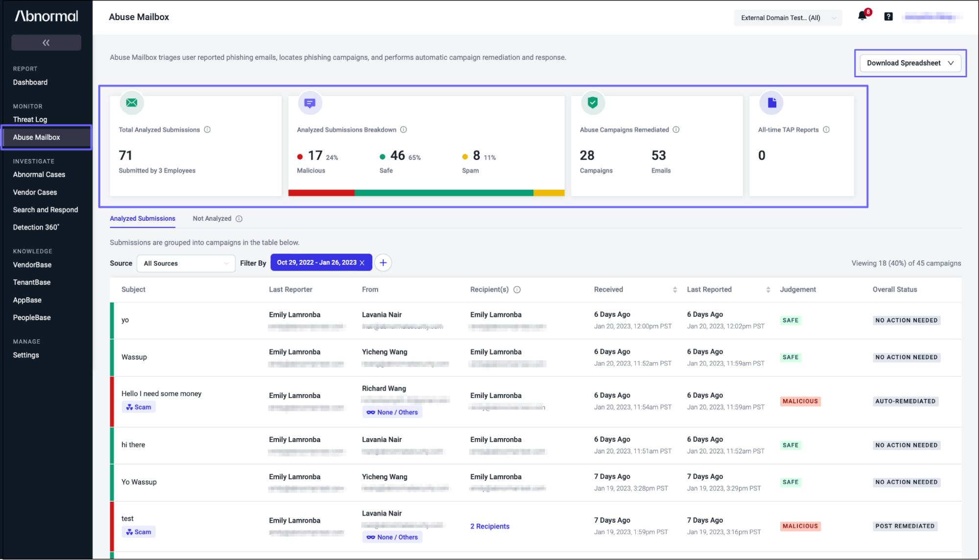Remove the date range filter X
Image resolution: width=979 pixels, height=560 pixels.
coord(362,263)
